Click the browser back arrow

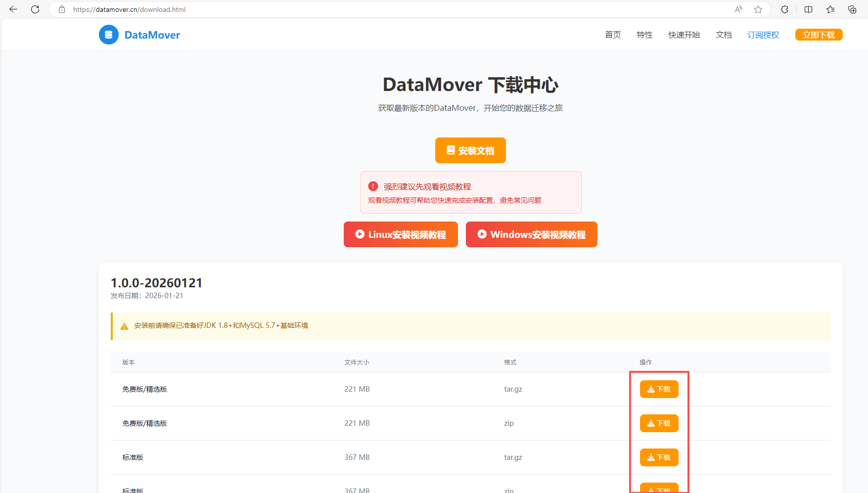point(13,9)
